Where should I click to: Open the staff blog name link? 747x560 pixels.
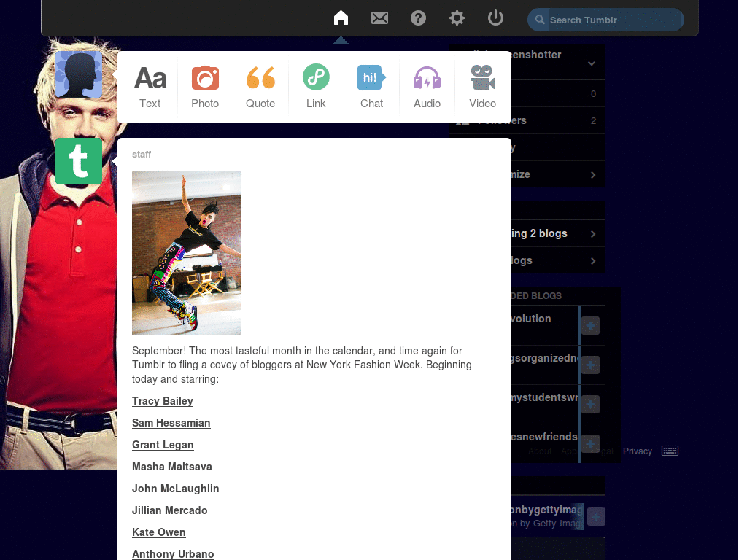(x=142, y=155)
